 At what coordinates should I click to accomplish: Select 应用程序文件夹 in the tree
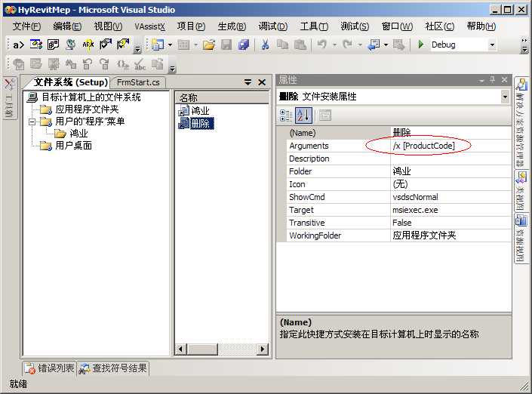coord(87,109)
